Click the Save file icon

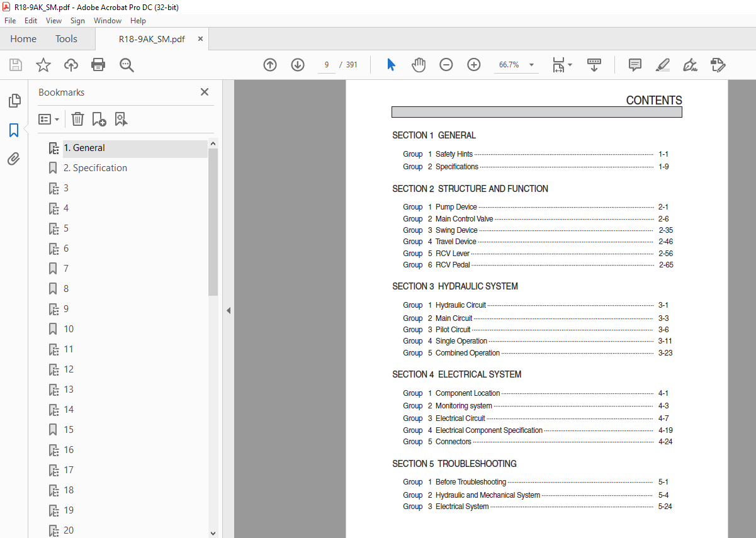click(16, 65)
